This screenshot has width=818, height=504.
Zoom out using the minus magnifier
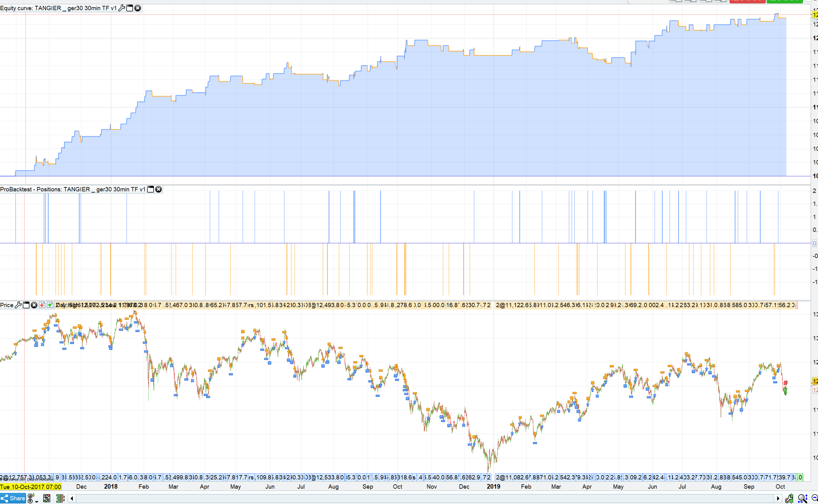(814, 498)
